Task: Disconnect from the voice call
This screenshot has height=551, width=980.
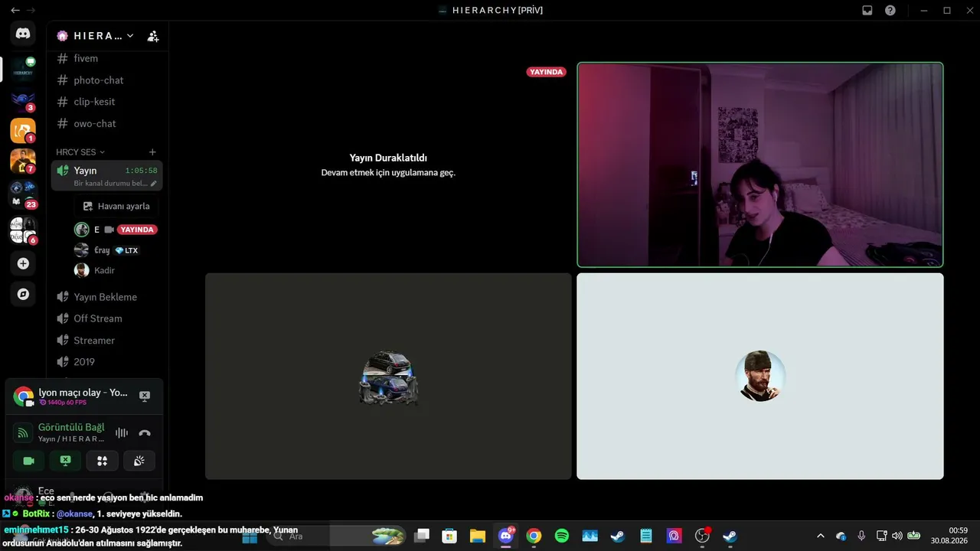Action: pyautogui.click(x=145, y=433)
